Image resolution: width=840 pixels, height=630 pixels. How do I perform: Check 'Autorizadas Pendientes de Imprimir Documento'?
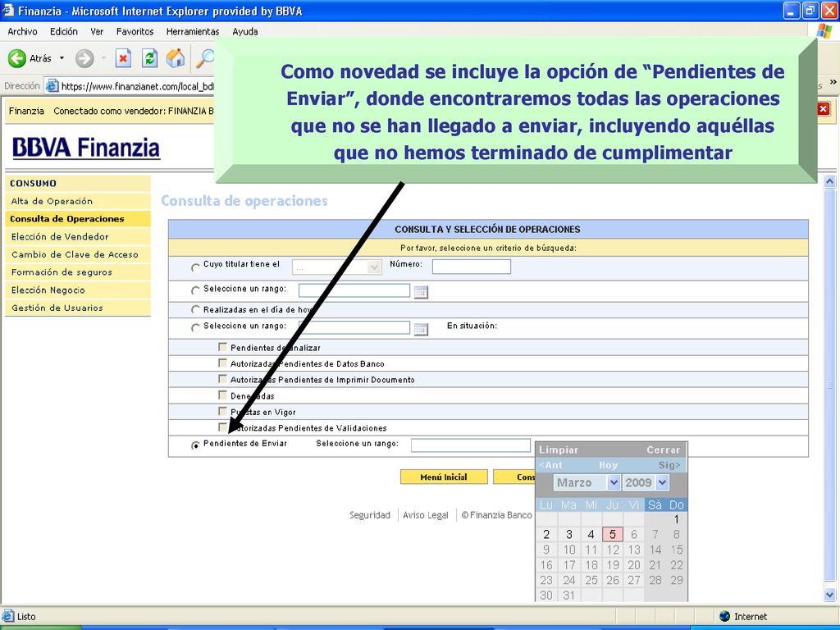[x=223, y=379]
